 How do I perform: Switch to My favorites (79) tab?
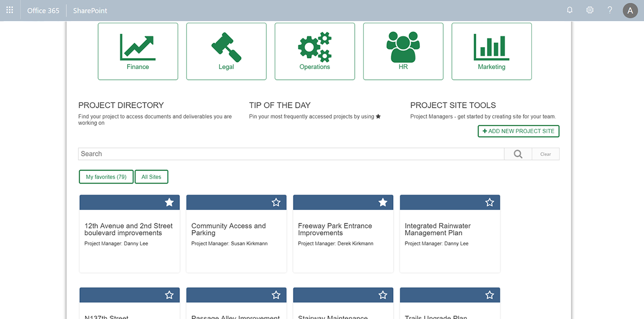[106, 177]
